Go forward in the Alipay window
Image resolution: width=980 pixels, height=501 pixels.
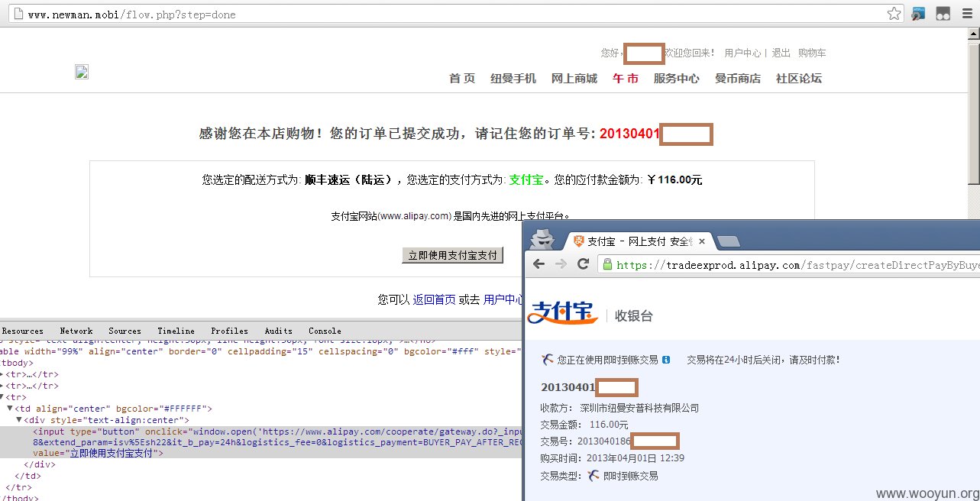coord(561,264)
